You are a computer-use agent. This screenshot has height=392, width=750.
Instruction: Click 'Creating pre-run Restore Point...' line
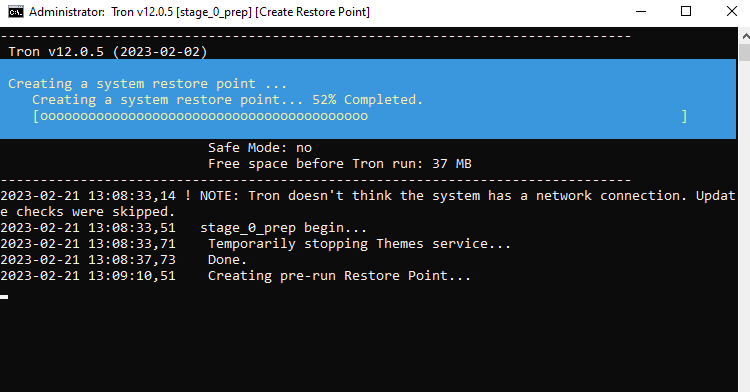[x=235, y=276]
